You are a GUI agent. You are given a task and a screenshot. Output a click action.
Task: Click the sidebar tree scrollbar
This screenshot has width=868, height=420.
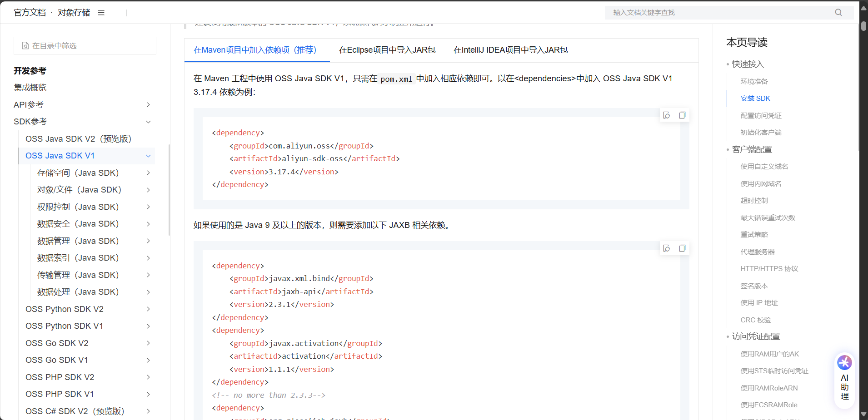[x=170, y=190]
